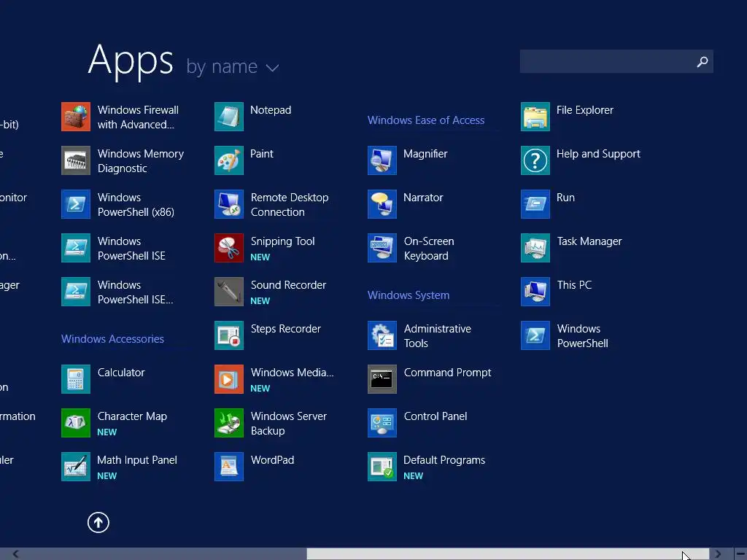Launch Command Prompt icon
Image resolution: width=747 pixels, height=560 pixels.
[x=382, y=379]
